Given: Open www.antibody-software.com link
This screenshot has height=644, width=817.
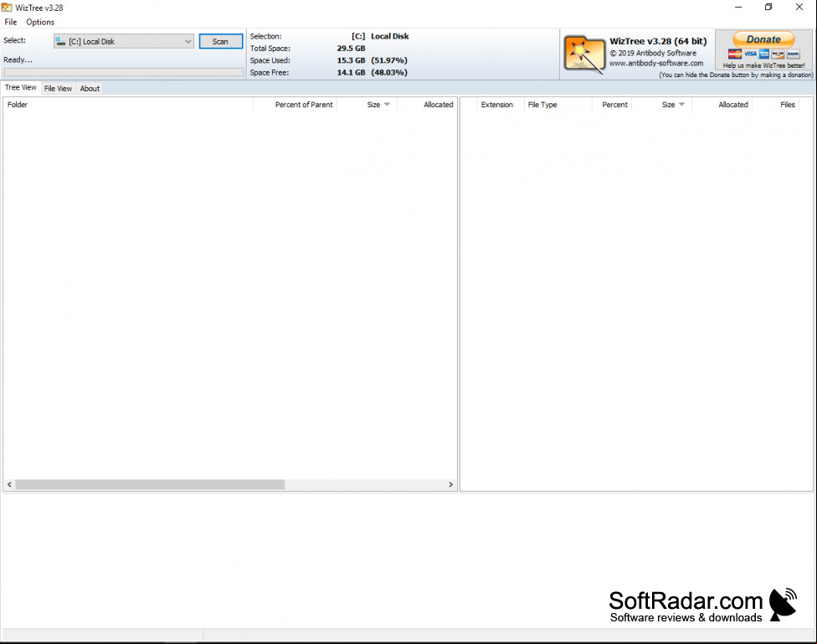Looking at the screenshot, I should pyautogui.click(x=656, y=63).
